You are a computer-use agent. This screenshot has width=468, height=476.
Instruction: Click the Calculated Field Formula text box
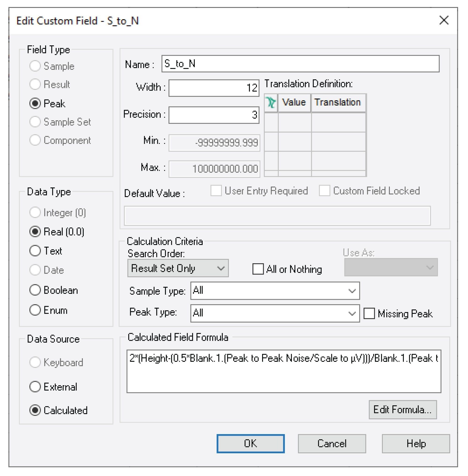[284, 371]
